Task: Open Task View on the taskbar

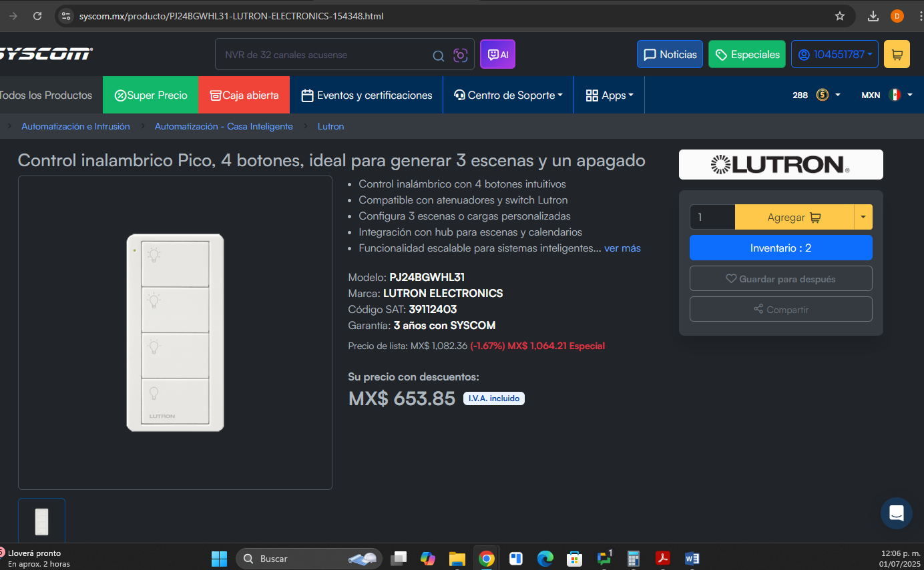Action: [x=399, y=559]
